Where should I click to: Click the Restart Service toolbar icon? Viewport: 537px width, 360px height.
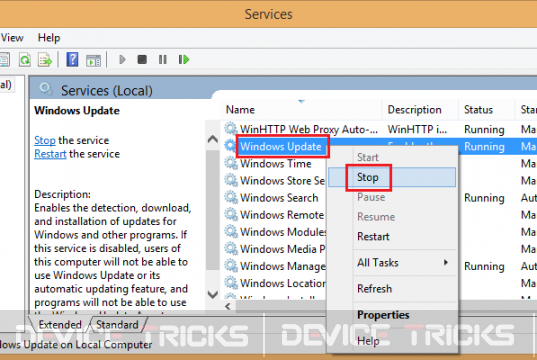184,60
